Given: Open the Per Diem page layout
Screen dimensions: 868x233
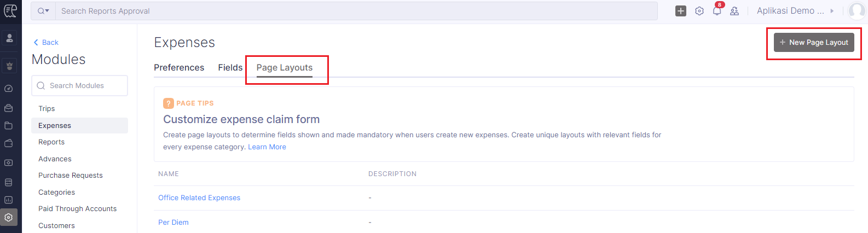Looking at the screenshot, I should [x=173, y=223].
